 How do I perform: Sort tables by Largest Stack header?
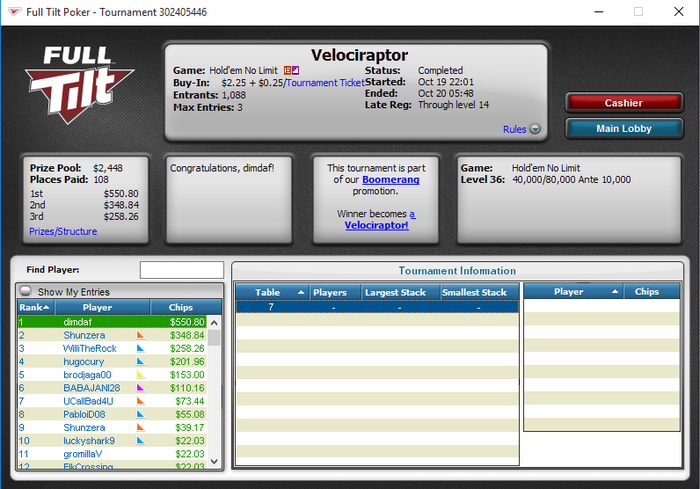click(x=400, y=292)
